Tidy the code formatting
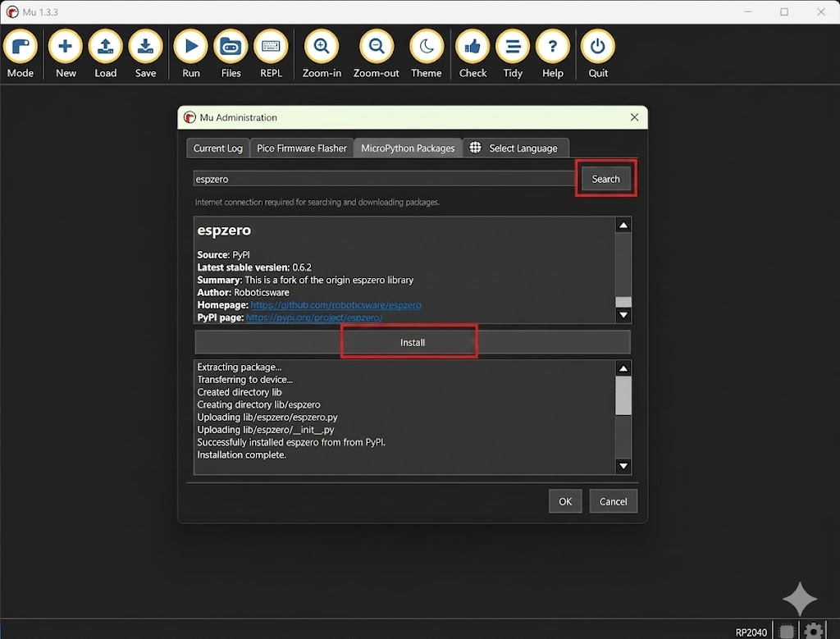Image resolution: width=840 pixels, height=639 pixels. coord(513,54)
